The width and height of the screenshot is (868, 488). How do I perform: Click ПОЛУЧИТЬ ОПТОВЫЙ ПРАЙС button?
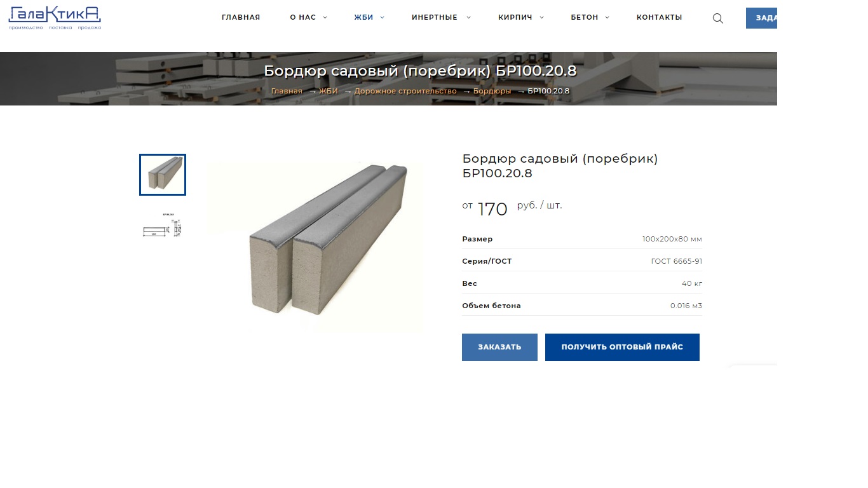[x=622, y=347]
